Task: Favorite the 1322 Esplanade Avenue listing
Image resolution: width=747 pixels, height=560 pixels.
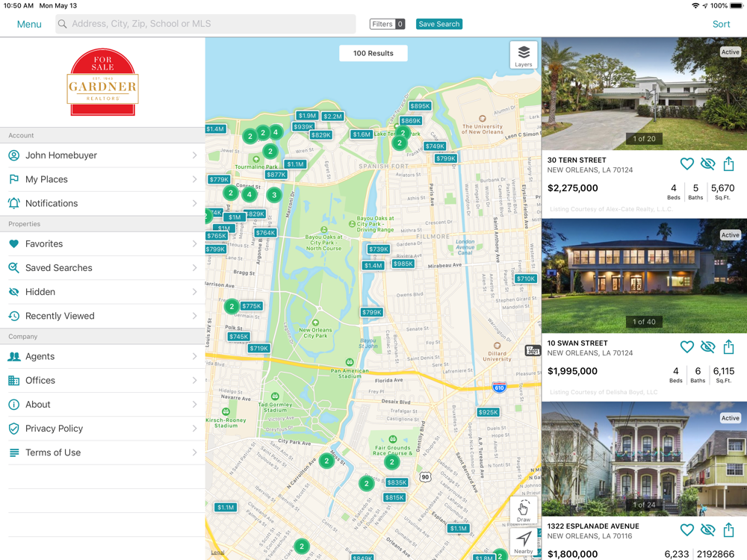Action: [x=686, y=529]
